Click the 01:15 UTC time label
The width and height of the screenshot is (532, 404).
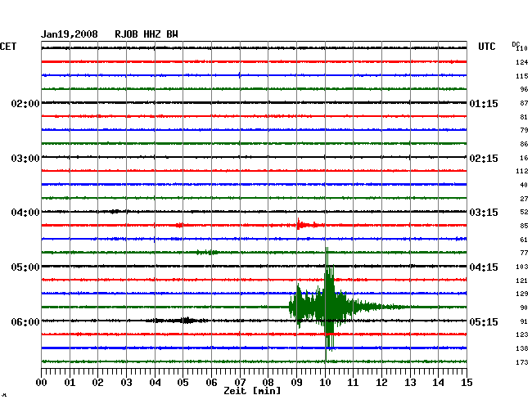(x=484, y=103)
